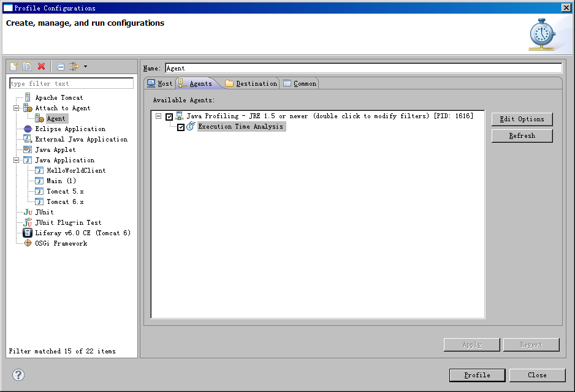Select the Java Applet tree item
The height and width of the screenshot is (392, 575).
(55, 149)
